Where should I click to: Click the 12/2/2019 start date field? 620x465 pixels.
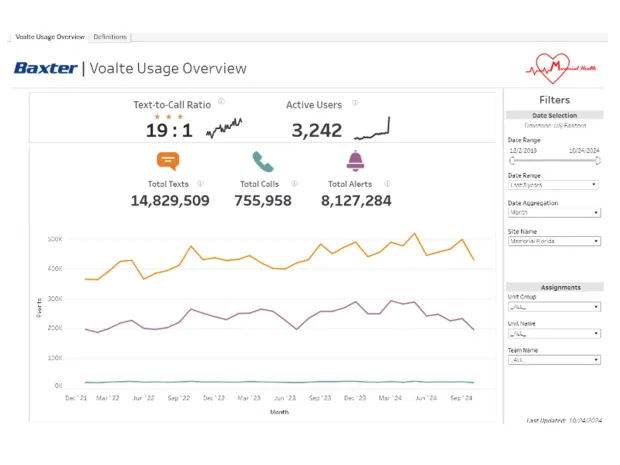click(x=523, y=151)
